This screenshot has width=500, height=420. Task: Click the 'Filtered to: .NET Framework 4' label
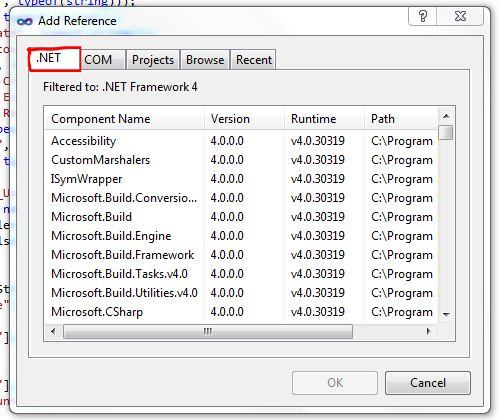(120, 87)
